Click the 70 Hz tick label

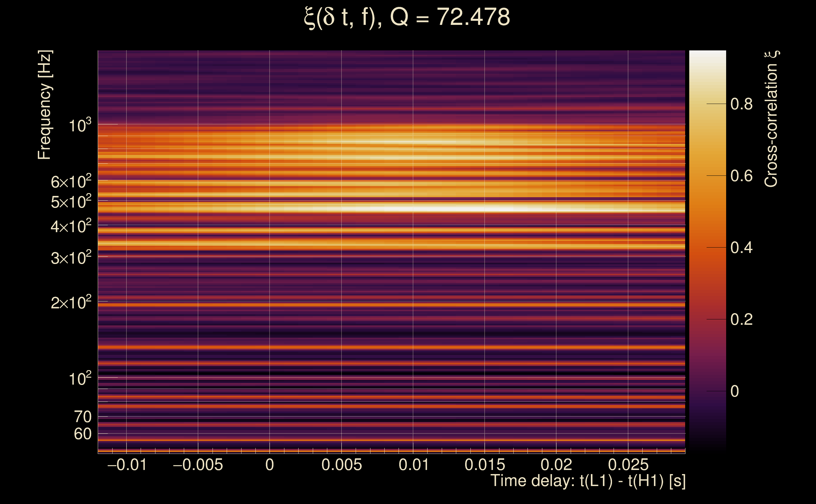pyautogui.click(x=82, y=417)
